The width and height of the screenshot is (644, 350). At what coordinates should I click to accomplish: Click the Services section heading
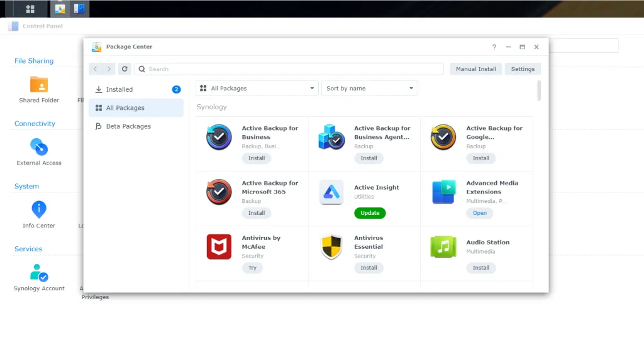tap(28, 249)
